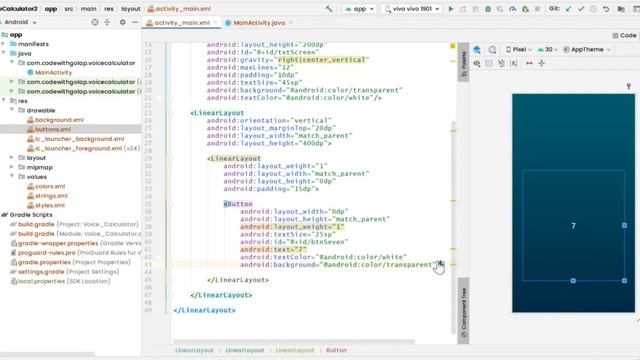Switch to Code view mode
640x360 pixels.
(624, 36)
